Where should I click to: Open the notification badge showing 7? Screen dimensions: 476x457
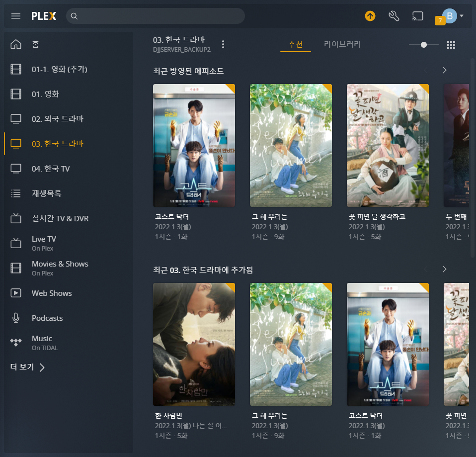pos(440,20)
